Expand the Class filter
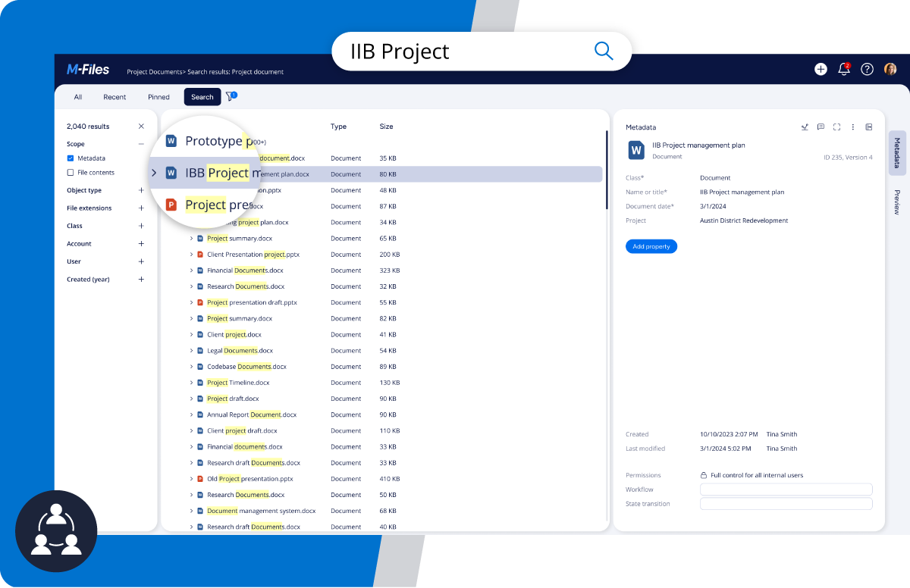The height and width of the screenshot is (588, 910). point(141,226)
